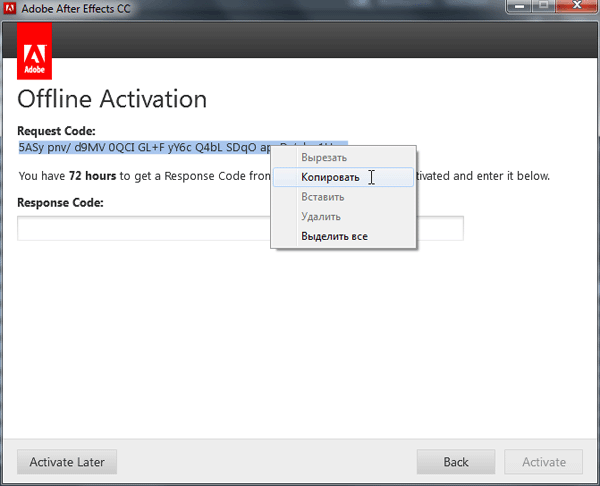
Task: Select Выделить все menu entry
Action: (x=343, y=236)
